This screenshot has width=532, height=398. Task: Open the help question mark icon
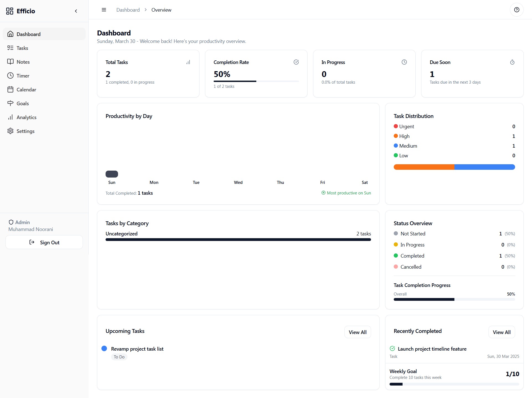click(516, 10)
